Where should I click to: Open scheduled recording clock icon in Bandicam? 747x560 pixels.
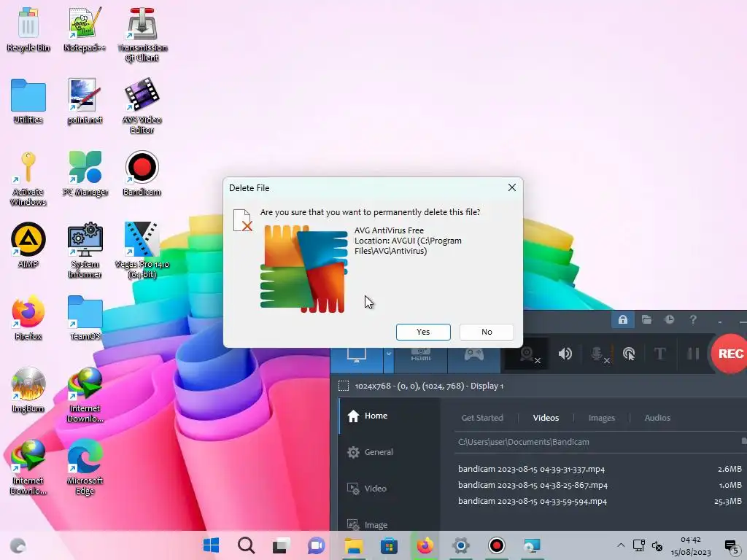[670, 319]
